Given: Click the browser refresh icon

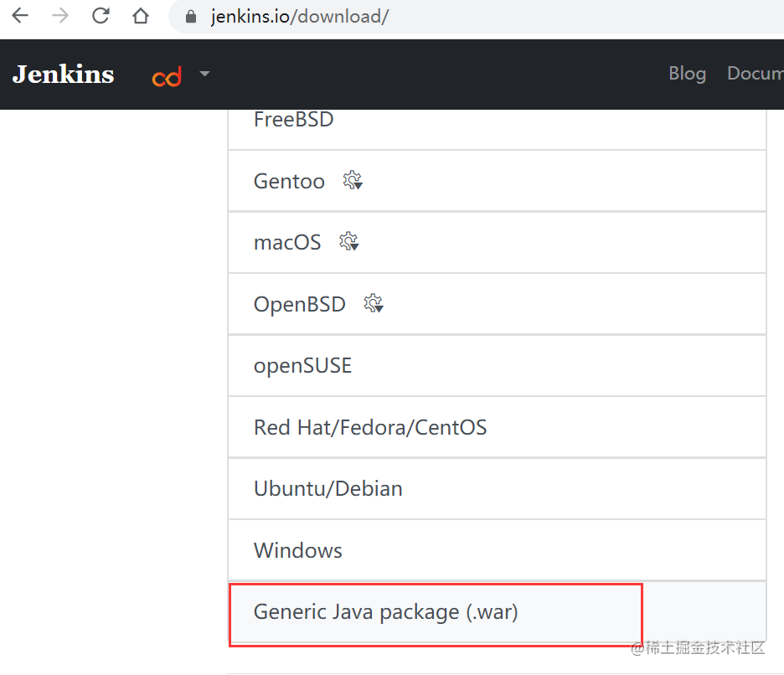Looking at the screenshot, I should (101, 16).
